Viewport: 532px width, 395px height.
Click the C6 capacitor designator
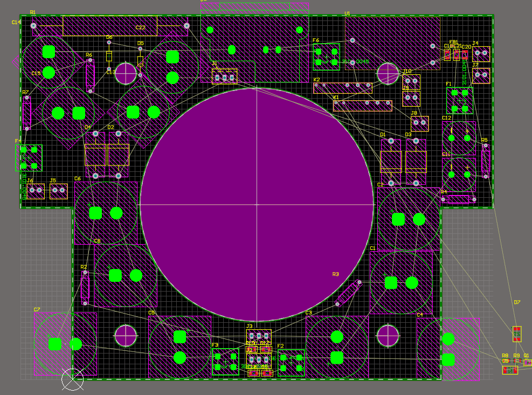[x=78, y=178]
